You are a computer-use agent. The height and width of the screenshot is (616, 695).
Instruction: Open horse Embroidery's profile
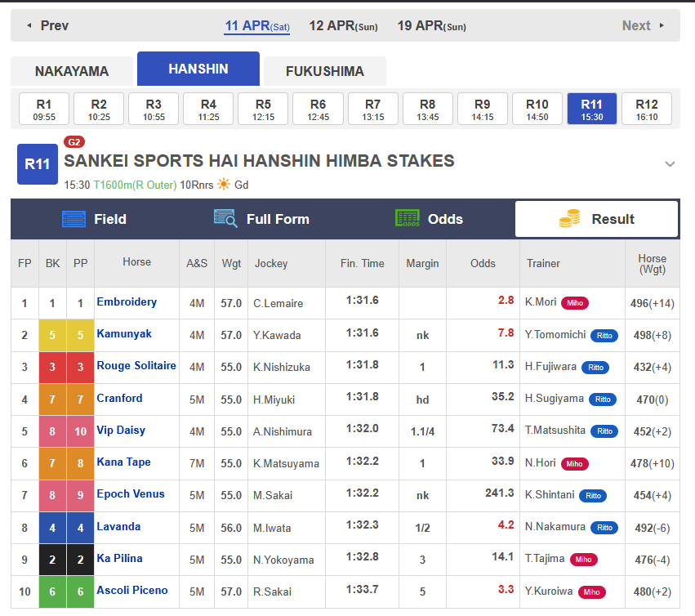coord(127,302)
